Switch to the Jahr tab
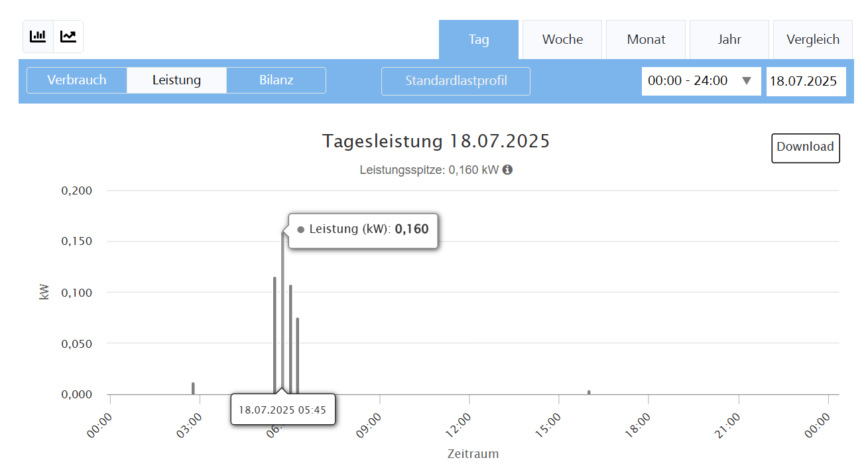Screen dimensions: 868x464 (729, 40)
